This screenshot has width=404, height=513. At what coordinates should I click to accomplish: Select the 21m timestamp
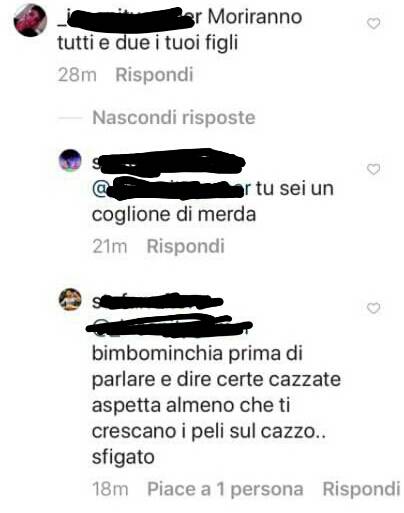tap(110, 247)
